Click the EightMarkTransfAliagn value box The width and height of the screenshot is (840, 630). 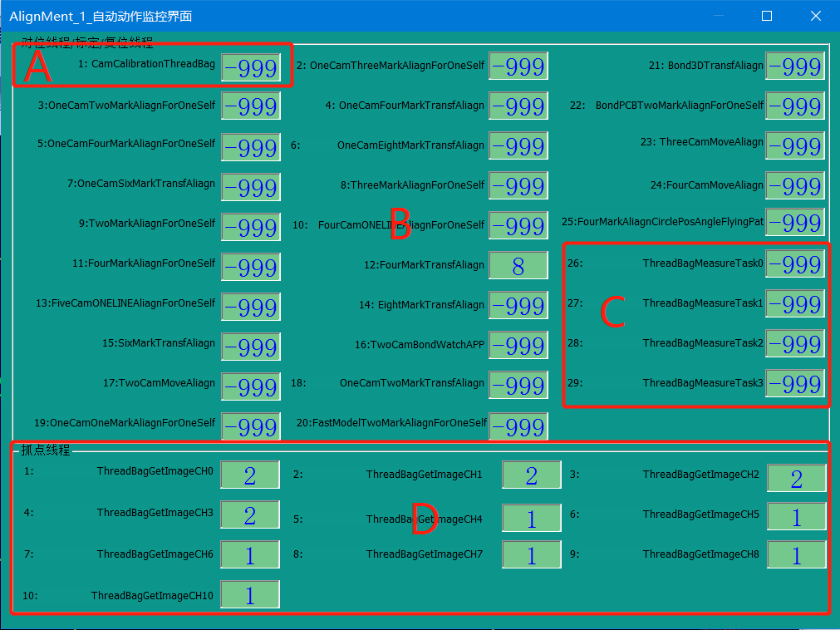point(518,306)
